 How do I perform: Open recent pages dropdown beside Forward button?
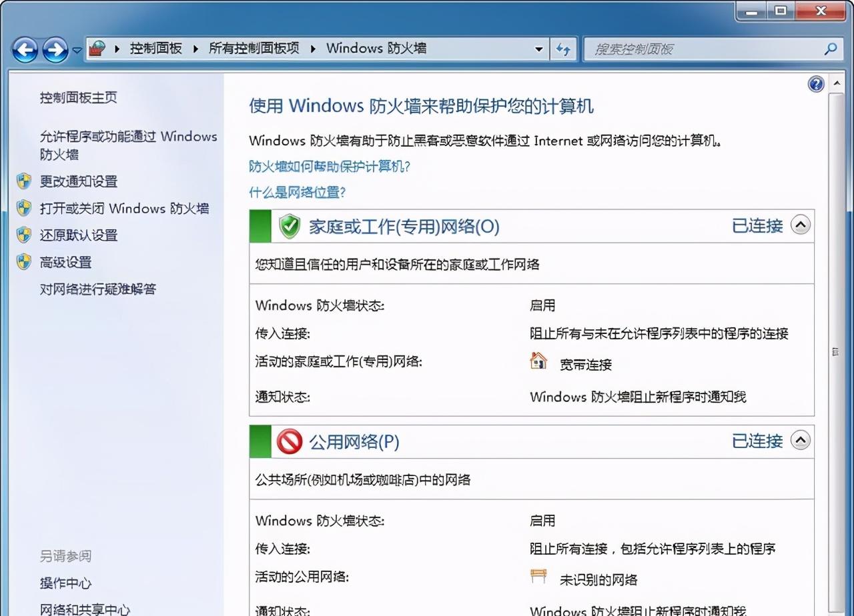point(76,50)
